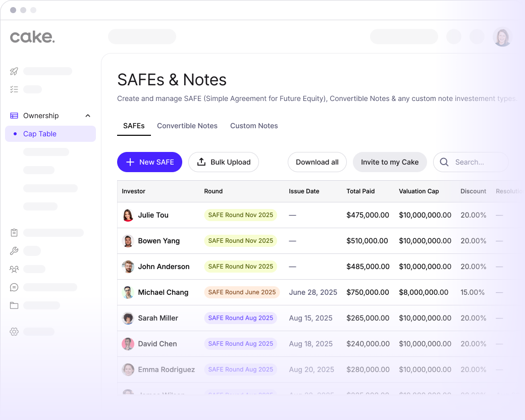This screenshot has height=420, width=525.
Task: Open the wrench tools icon in the sidebar
Action: [x=14, y=250]
